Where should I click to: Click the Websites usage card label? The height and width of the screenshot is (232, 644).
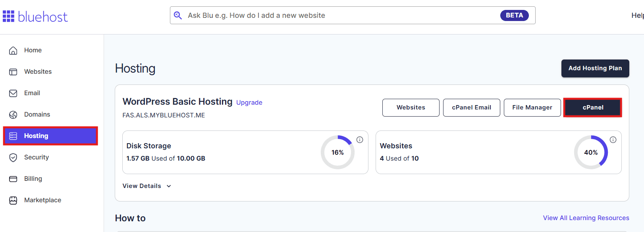click(396, 146)
